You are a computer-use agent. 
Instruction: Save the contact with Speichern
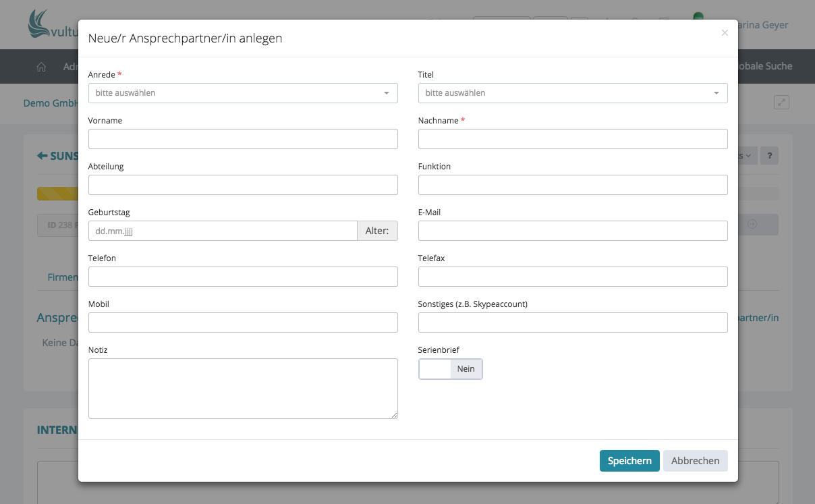pyautogui.click(x=629, y=461)
